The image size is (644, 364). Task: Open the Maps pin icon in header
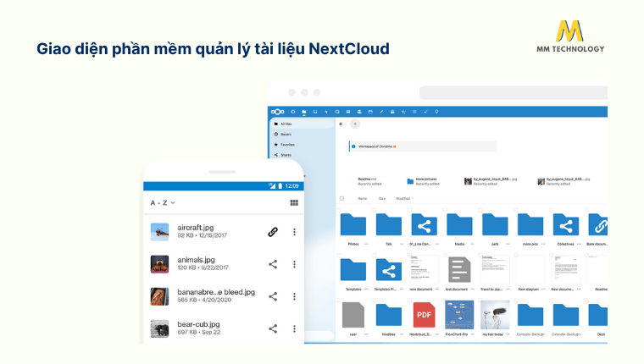coord(436,112)
